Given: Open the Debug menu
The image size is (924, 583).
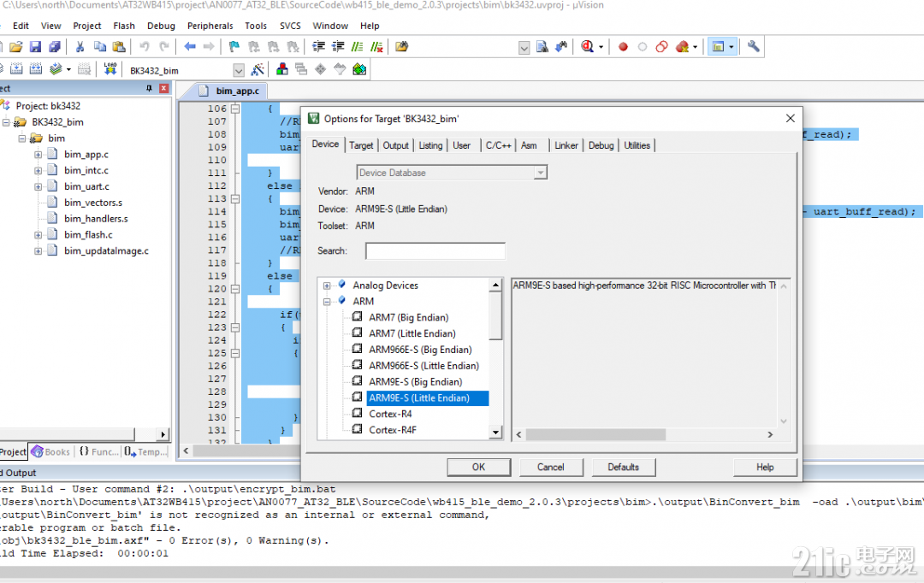Looking at the screenshot, I should click(x=161, y=26).
